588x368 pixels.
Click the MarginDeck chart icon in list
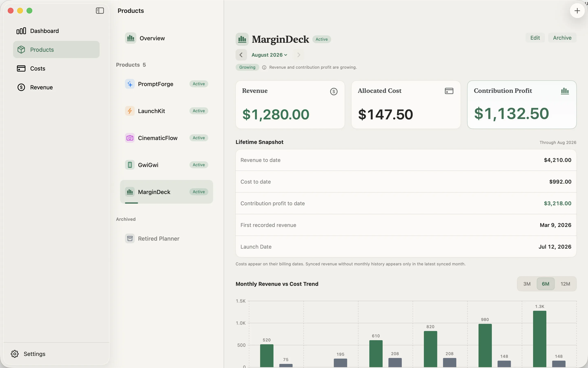(130, 192)
